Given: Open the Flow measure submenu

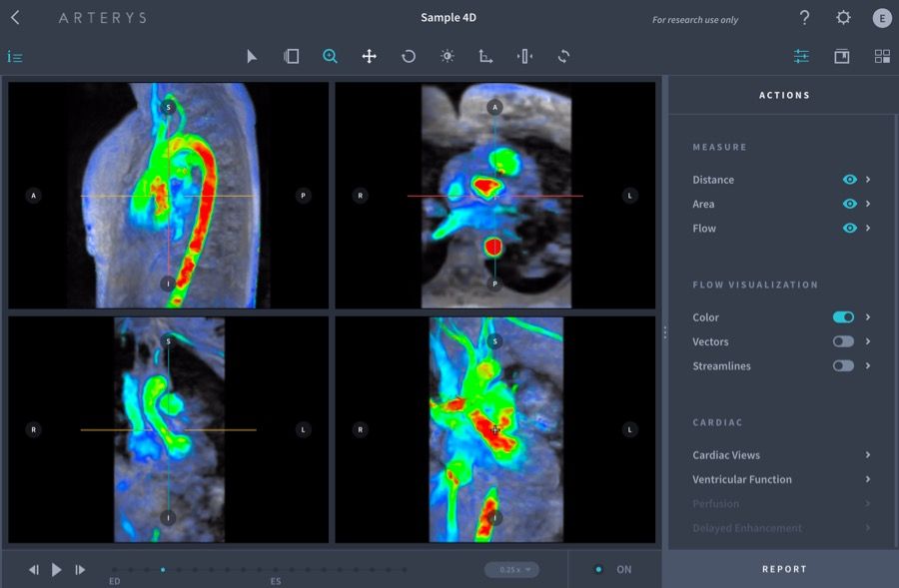Looking at the screenshot, I should [868, 229].
